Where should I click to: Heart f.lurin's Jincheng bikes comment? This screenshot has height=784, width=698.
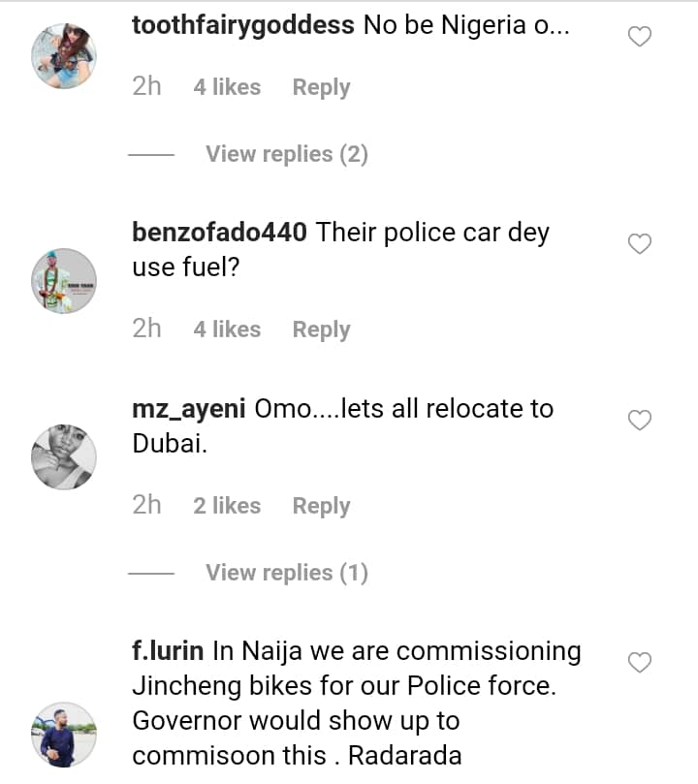coord(640,663)
